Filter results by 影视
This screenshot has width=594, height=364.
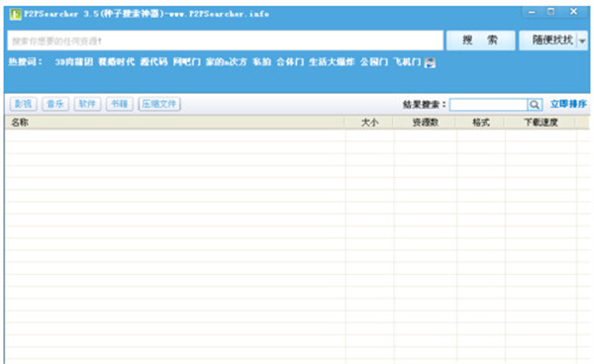coord(24,104)
